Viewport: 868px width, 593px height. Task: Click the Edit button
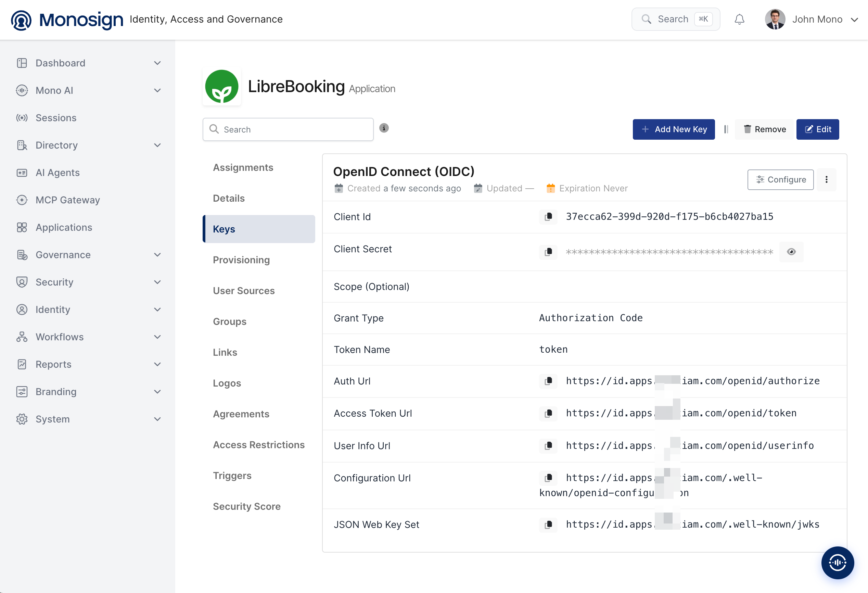818,129
